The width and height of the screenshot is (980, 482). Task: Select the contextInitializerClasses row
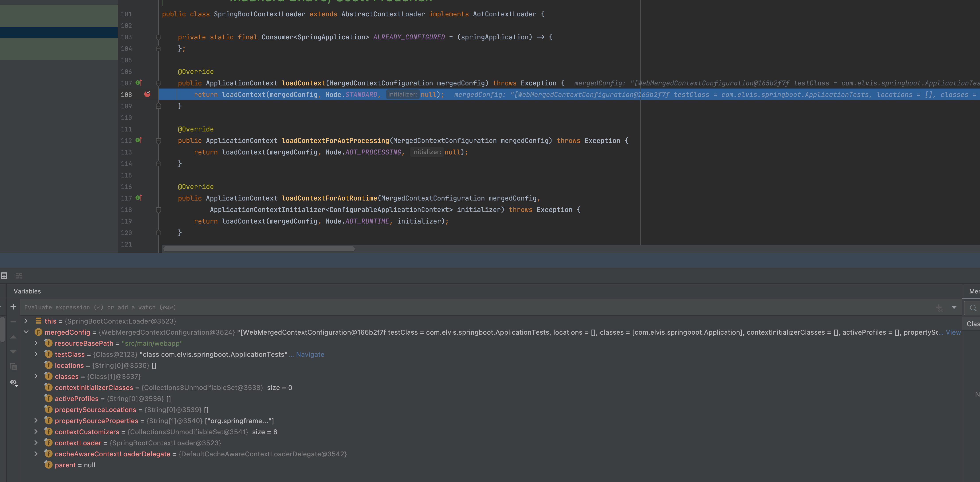pos(491,387)
